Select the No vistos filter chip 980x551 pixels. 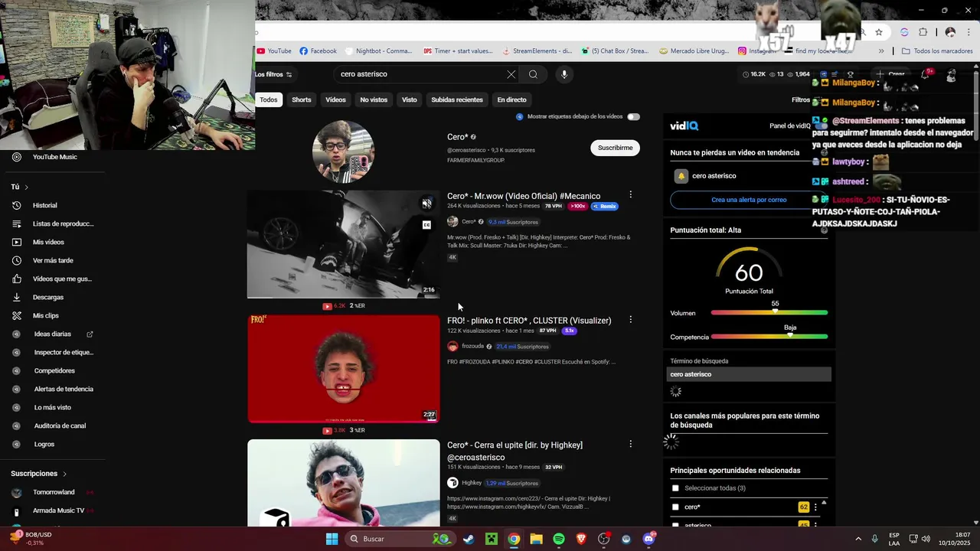tap(374, 99)
